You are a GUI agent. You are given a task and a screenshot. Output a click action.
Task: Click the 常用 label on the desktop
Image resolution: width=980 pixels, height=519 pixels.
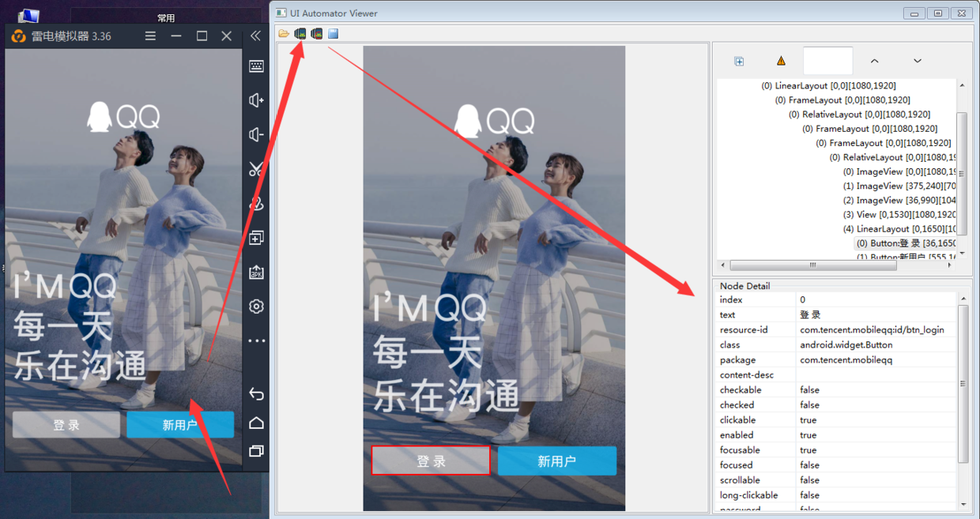[x=166, y=17]
